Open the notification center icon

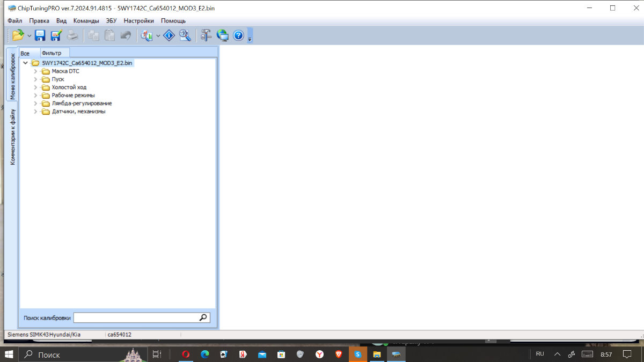[x=627, y=354]
